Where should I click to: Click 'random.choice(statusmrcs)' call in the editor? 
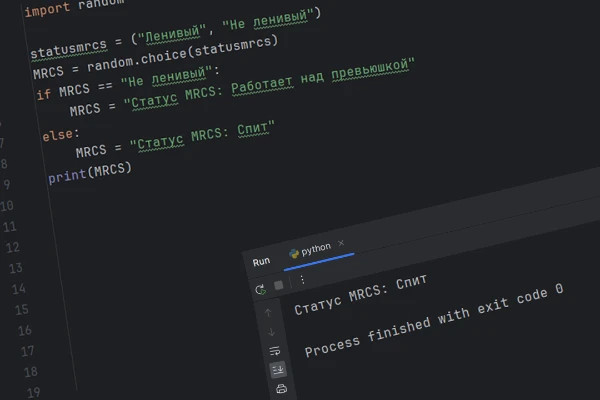182,54
